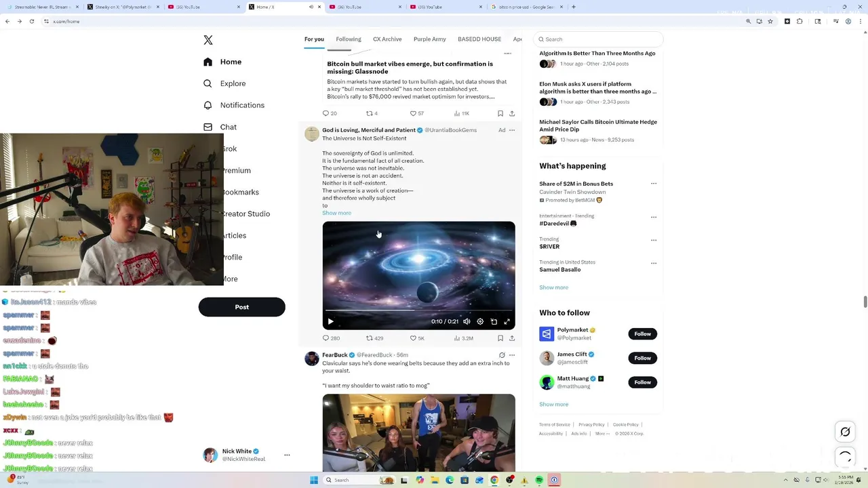Screen dimensions: 868x488
Task: Click the browser address bar
Action: pos(393,21)
